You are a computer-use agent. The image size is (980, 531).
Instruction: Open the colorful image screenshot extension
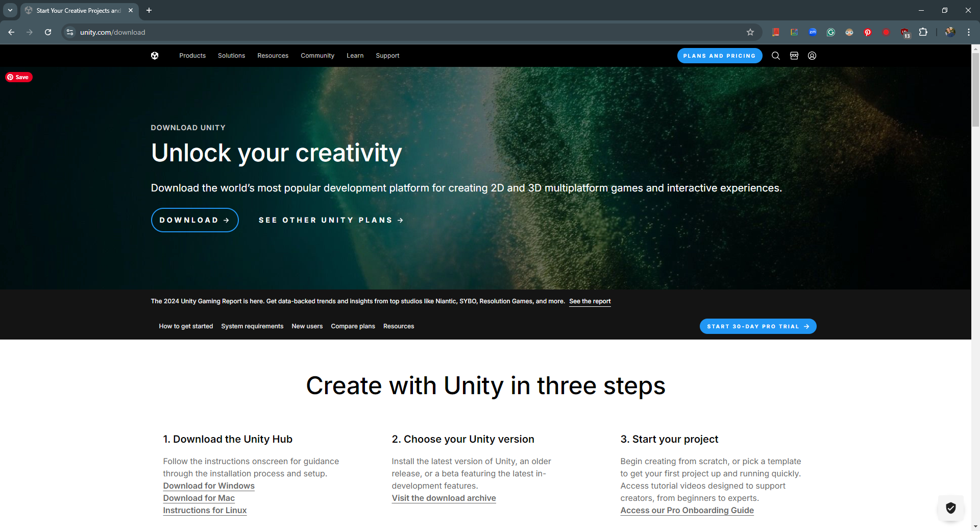tap(794, 32)
